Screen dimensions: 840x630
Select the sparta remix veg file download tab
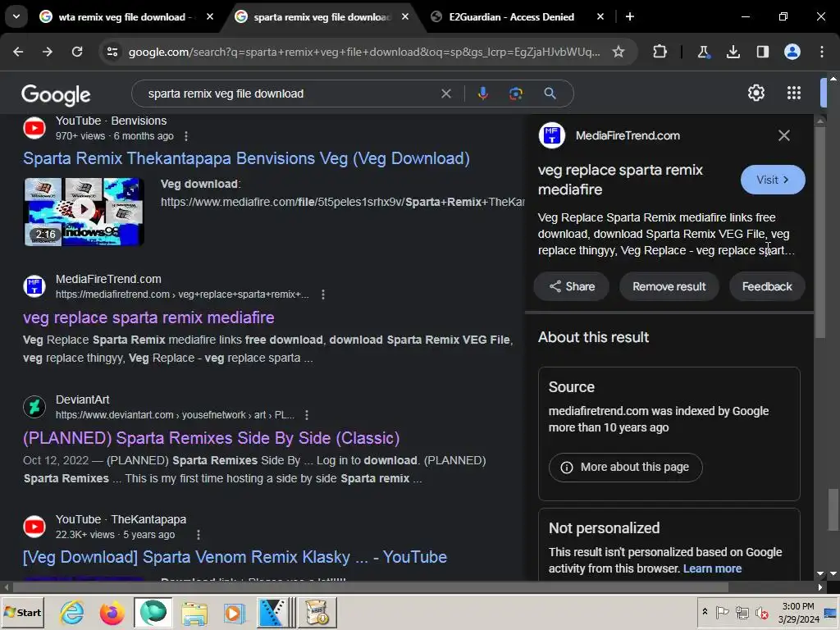tap(322, 16)
